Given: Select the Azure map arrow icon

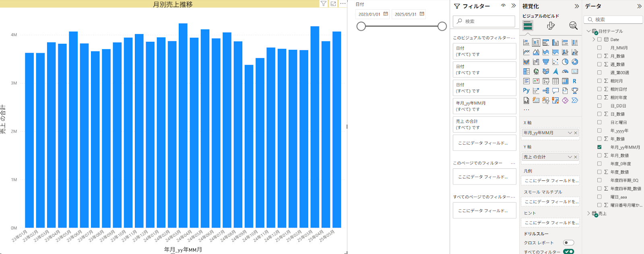Looking at the screenshot, I should (555, 72).
